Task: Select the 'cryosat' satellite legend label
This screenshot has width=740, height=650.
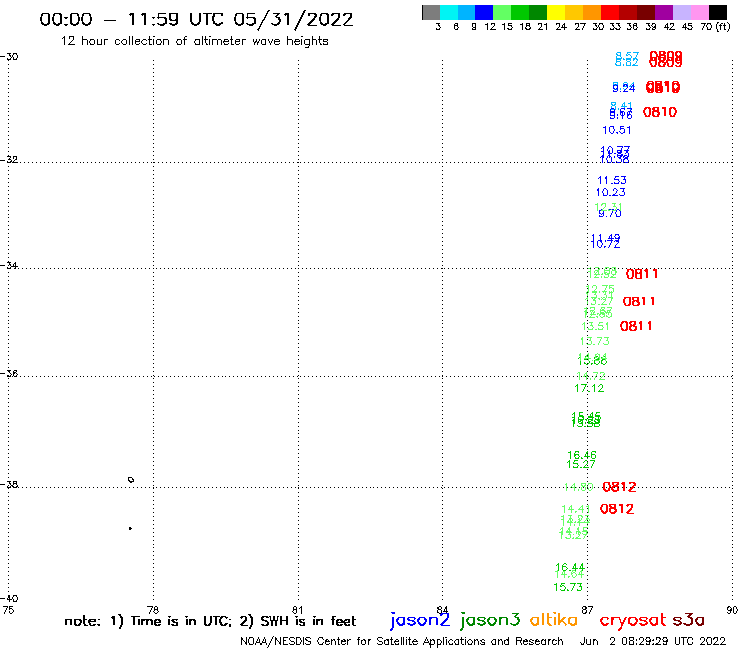Action: pyautogui.click(x=632, y=620)
